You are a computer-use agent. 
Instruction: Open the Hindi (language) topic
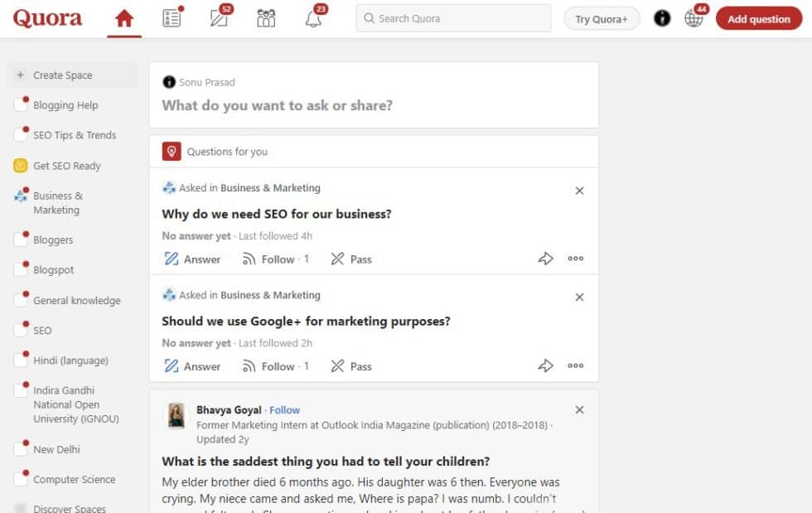71,361
